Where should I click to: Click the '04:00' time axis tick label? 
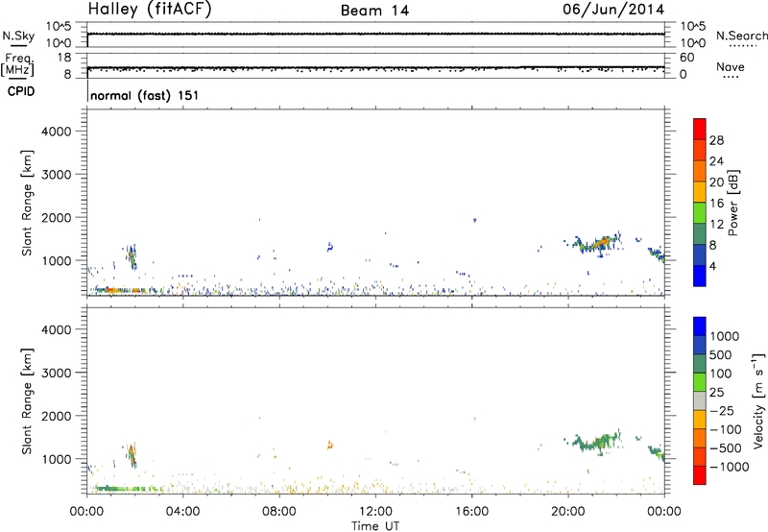click(182, 512)
